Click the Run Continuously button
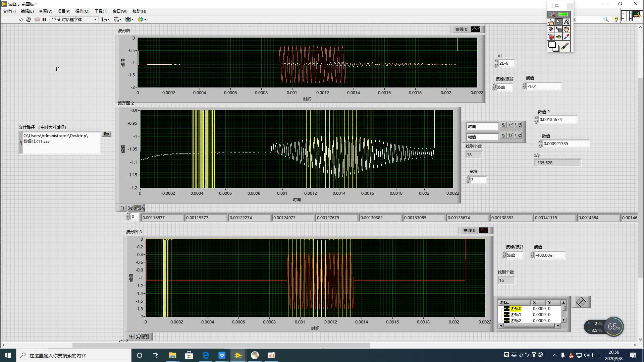This screenshot has width=644, height=362. click(29, 19)
